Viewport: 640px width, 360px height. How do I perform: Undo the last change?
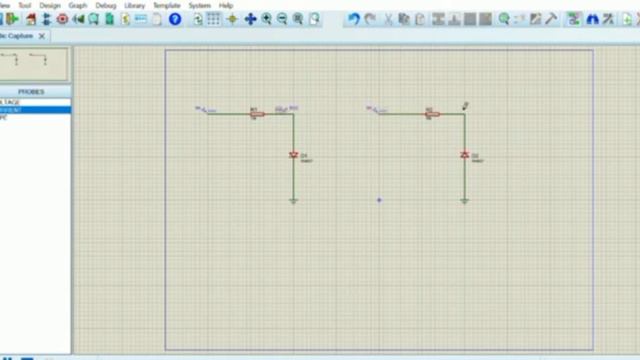pyautogui.click(x=353, y=19)
